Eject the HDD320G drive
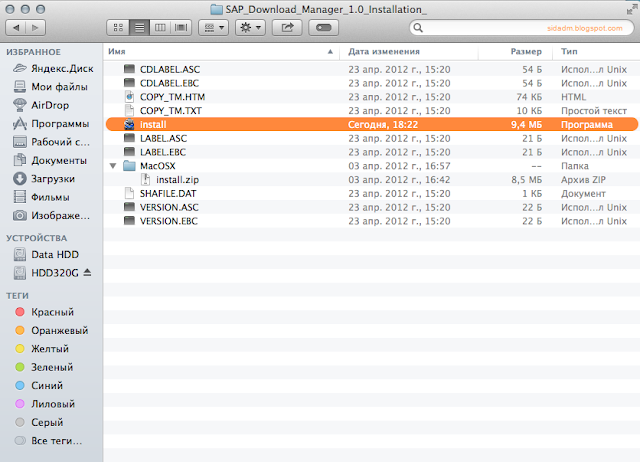640x462 pixels. (87, 272)
